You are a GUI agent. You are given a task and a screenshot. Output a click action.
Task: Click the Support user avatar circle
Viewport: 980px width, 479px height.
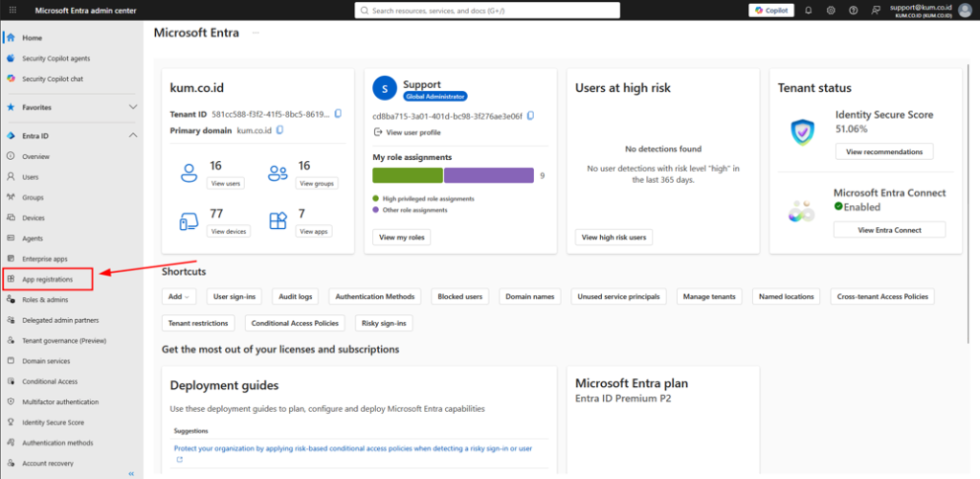click(385, 89)
